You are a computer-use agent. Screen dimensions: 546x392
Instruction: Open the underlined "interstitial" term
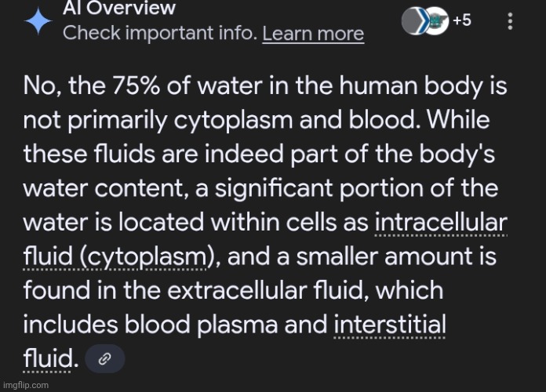coord(390,325)
